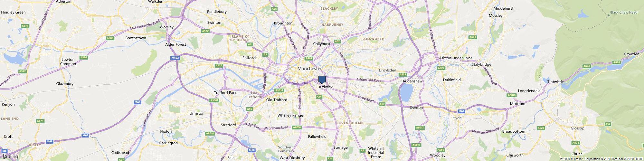
Task: Click the M602 motorway shield
Action: tap(175, 58)
